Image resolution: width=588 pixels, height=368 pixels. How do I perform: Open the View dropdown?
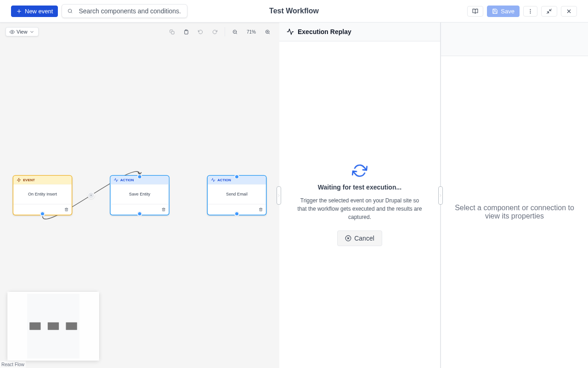tap(22, 32)
